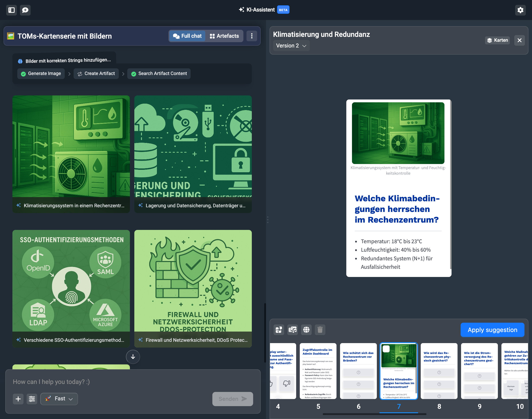Toggle the sidebar panel icon

point(12,10)
